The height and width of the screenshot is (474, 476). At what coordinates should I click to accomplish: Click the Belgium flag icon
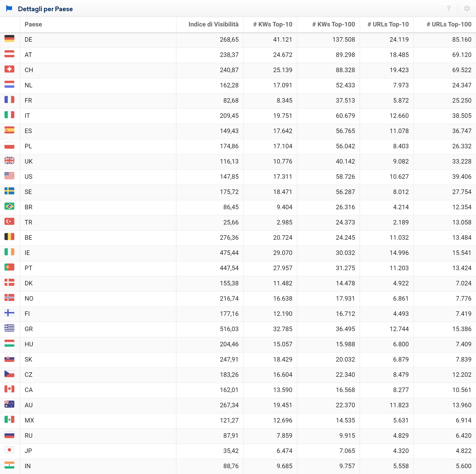pyautogui.click(x=9, y=237)
